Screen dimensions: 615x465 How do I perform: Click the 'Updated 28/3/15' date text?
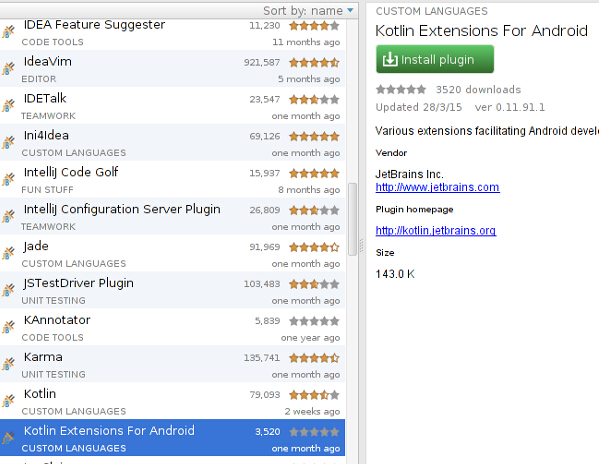tap(419, 107)
